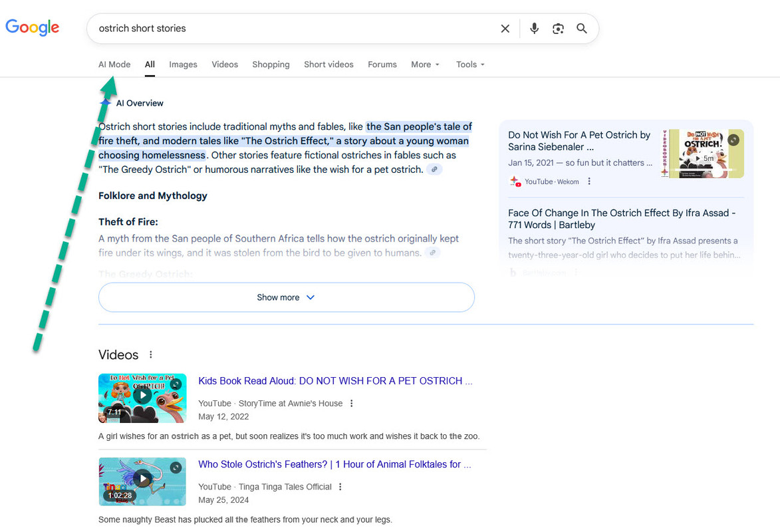
Task: Open Short videos tab
Action: [x=328, y=65]
